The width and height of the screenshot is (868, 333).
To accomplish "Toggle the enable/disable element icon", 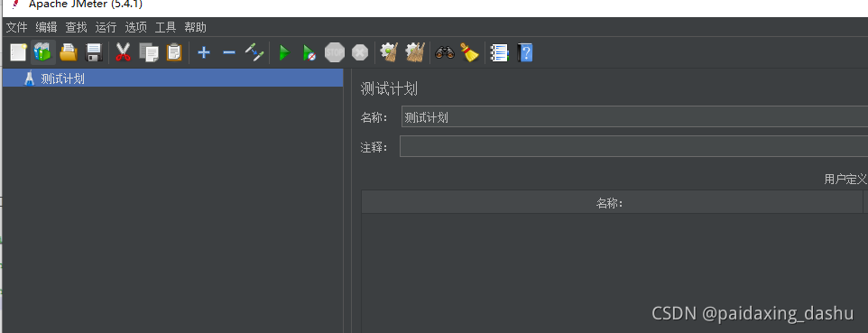I will [x=254, y=53].
